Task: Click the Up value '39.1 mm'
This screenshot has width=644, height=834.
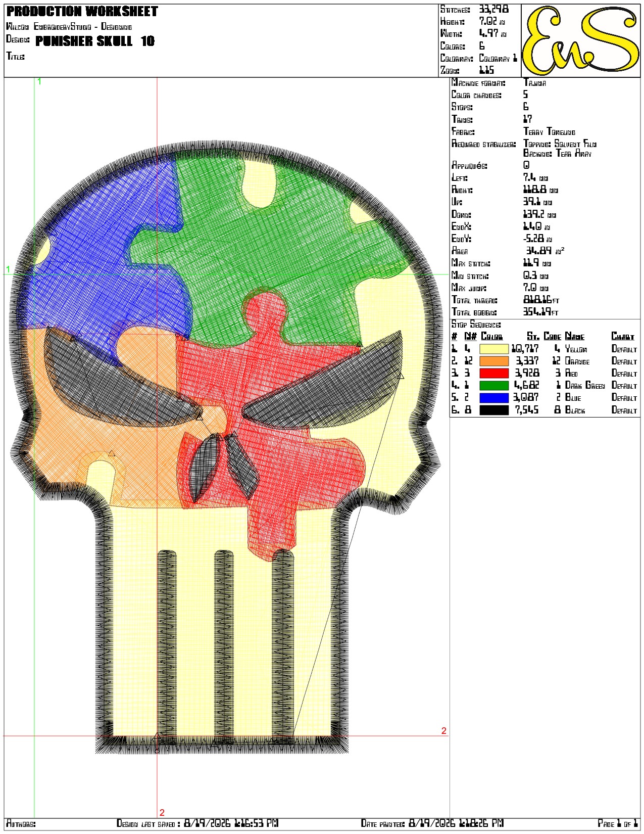Action: [x=537, y=202]
